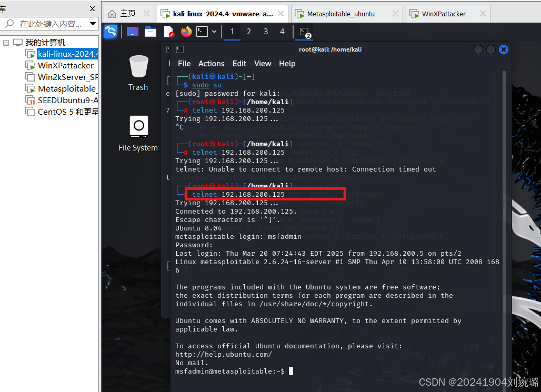Click 'metasploitable login: msfadmin' line
The width and height of the screenshot is (541, 392).
pyautogui.click(x=238, y=237)
